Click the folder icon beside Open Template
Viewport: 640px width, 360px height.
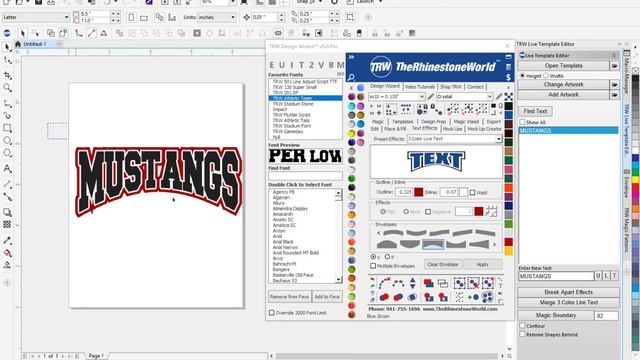point(614,66)
